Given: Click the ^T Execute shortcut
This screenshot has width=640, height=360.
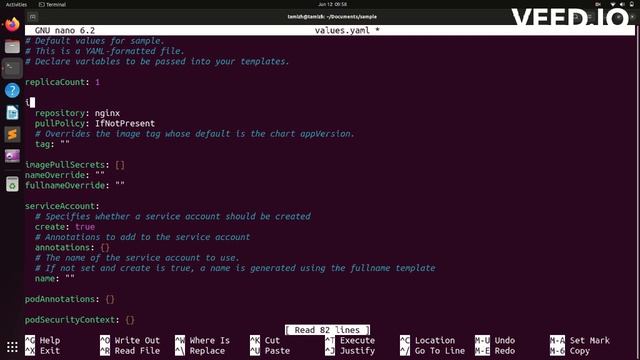Looking at the screenshot, I should [x=350, y=340].
